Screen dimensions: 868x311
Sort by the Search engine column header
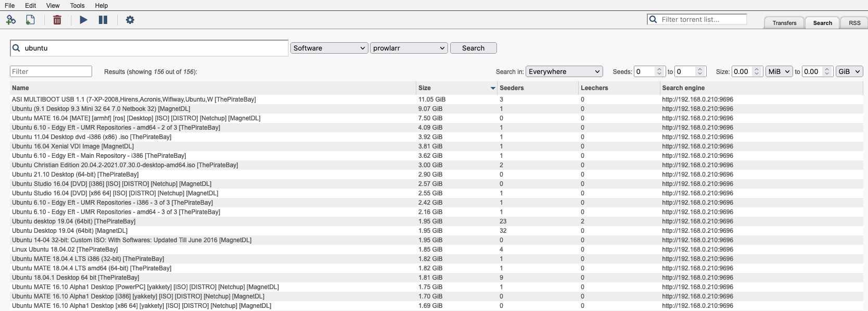(761, 88)
